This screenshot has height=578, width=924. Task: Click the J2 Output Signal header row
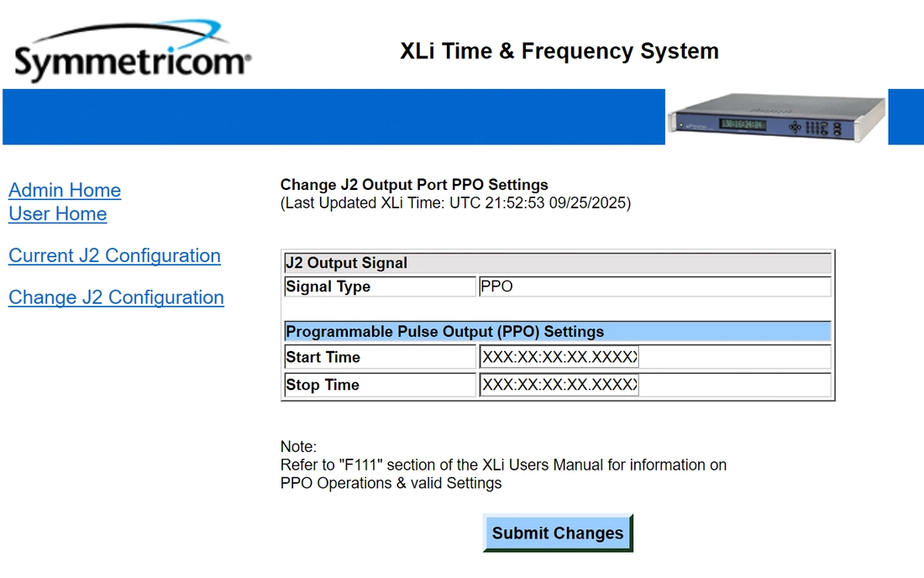(x=557, y=263)
